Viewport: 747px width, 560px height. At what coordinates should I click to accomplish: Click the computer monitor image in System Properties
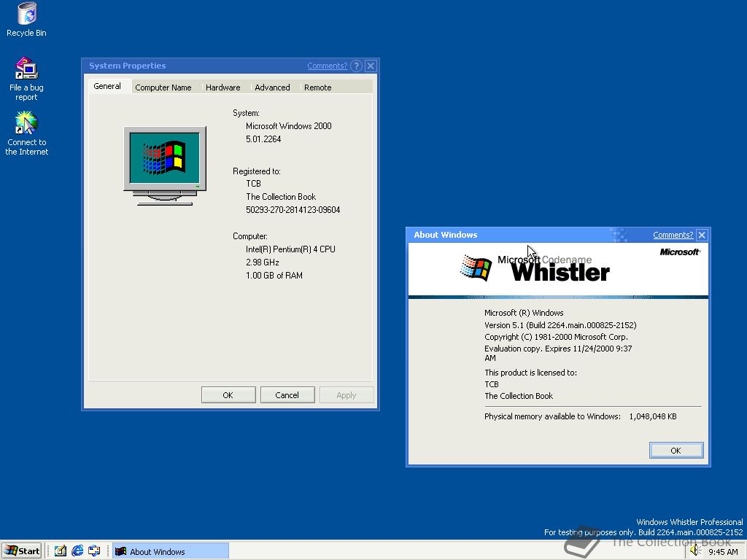coord(165,166)
